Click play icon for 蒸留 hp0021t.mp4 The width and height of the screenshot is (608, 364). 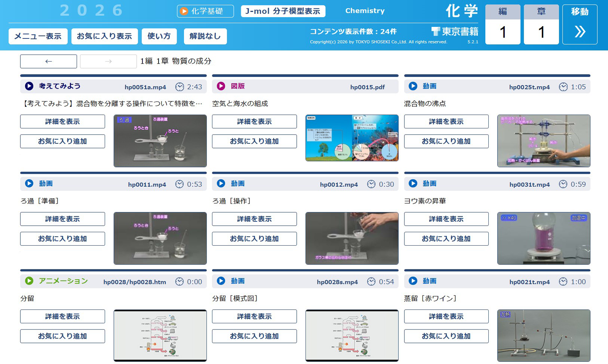413,281
